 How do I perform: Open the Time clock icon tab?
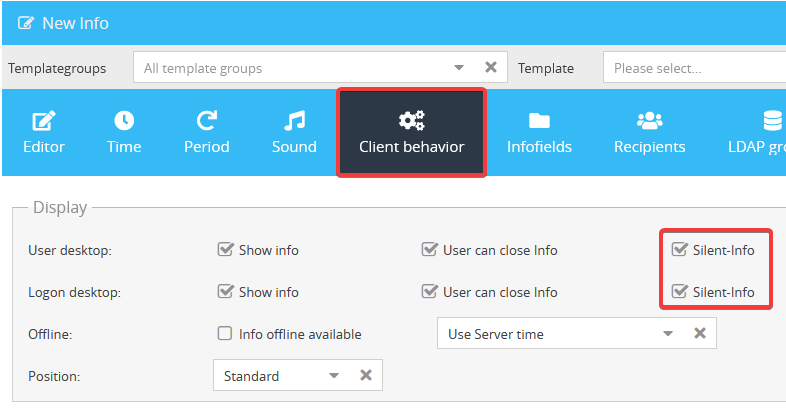click(124, 121)
